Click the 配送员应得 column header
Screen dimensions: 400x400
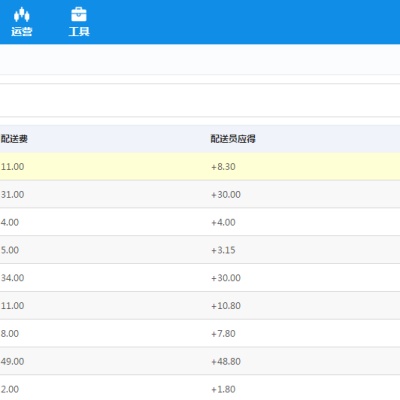pyautogui.click(x=233, y=139)
